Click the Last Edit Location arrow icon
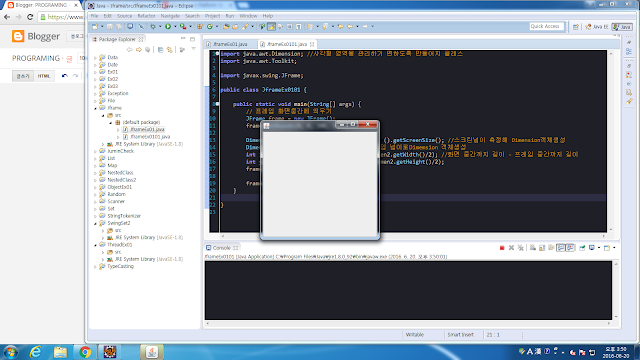Image resolution: width=640 pixels, height=360 pixels. (x=340, y=27)
